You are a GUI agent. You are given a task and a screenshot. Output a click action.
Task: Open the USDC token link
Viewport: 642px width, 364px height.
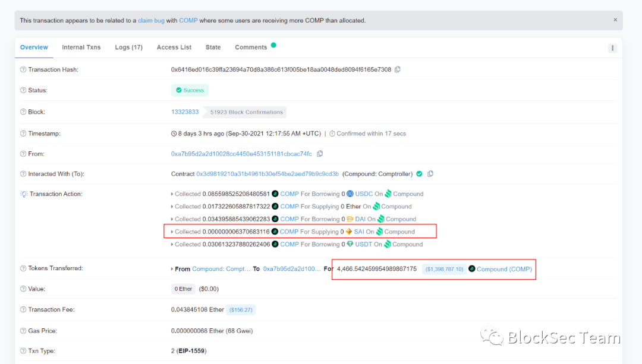pyautogui.click(x=364, y=194)
